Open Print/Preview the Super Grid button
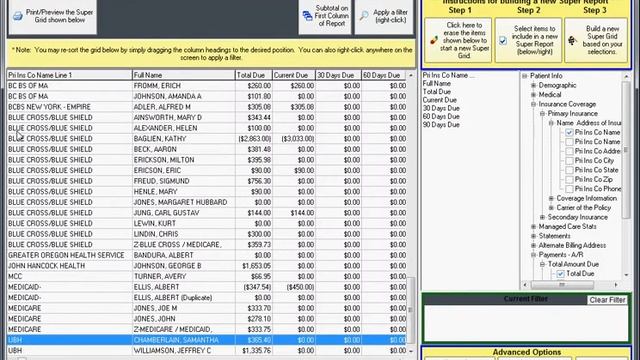Viewport: 640px width, 360px height. click(x=53, y=16)
